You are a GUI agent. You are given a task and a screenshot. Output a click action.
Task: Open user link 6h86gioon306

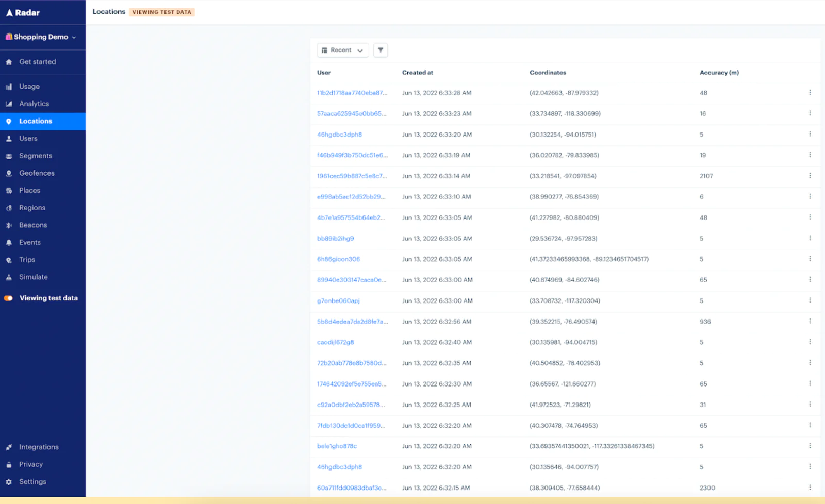coord(338,259)
